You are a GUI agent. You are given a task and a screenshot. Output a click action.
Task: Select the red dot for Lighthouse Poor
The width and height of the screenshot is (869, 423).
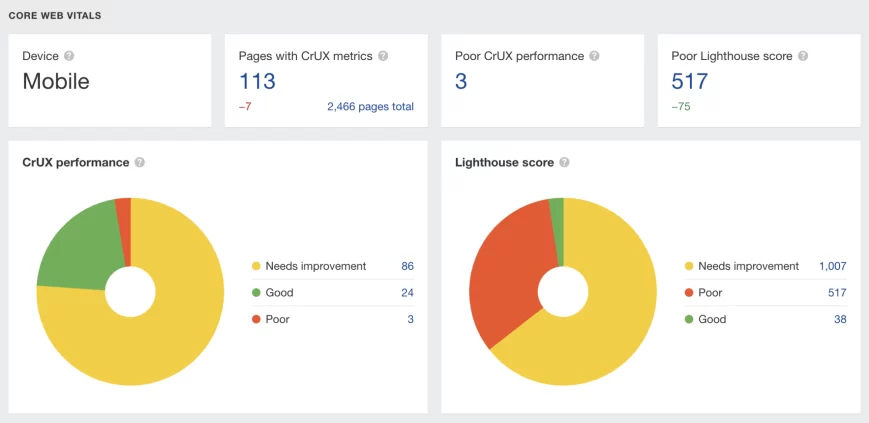click(689, 293)
